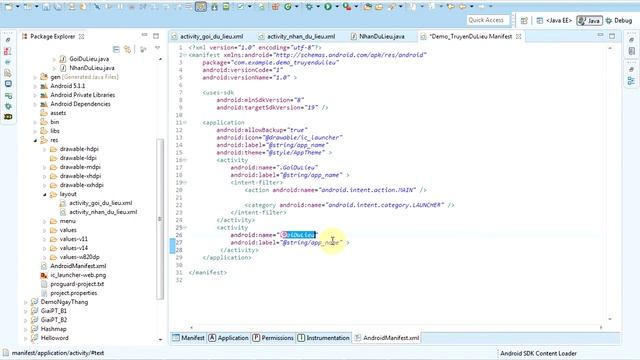Open the New Java Class dropdown arrow
This screenshot has width=640, height=360.
296,7
